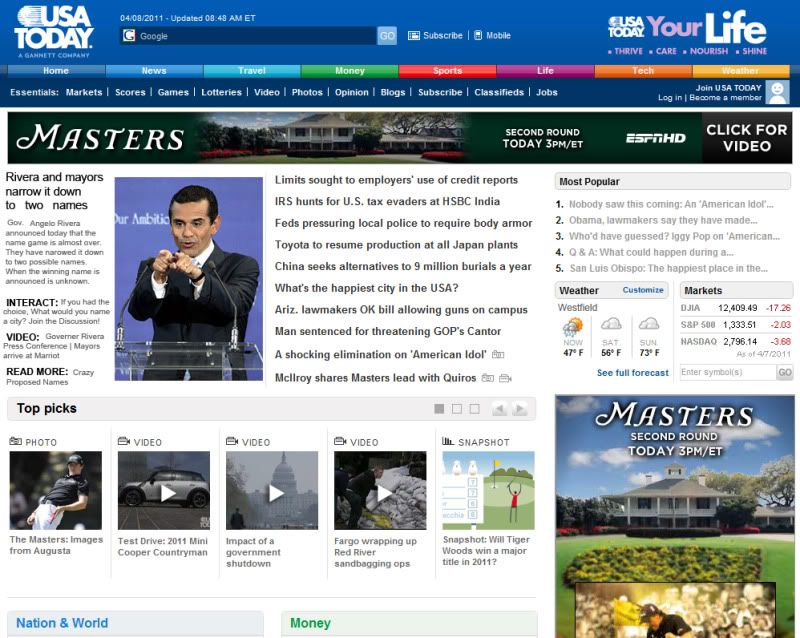800x638 pixels.
Task: Click the Classifieds essentials link
Action: point(499,92)
